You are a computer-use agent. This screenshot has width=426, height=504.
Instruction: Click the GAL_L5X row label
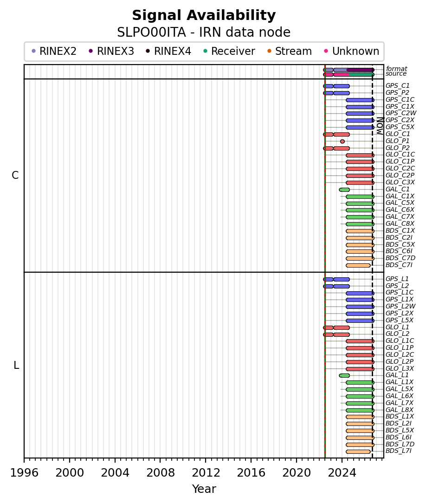[x=400, y=389]
